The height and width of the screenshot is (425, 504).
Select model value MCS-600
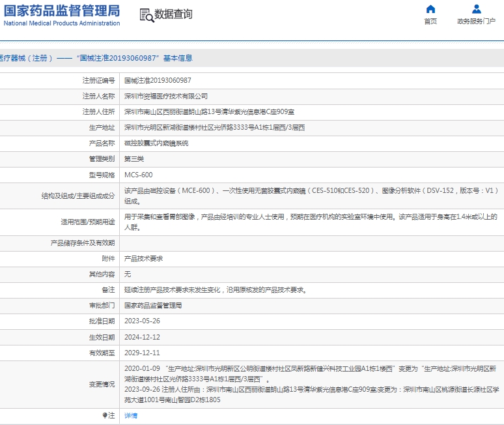pyautogui.click(x=139, y=175)
